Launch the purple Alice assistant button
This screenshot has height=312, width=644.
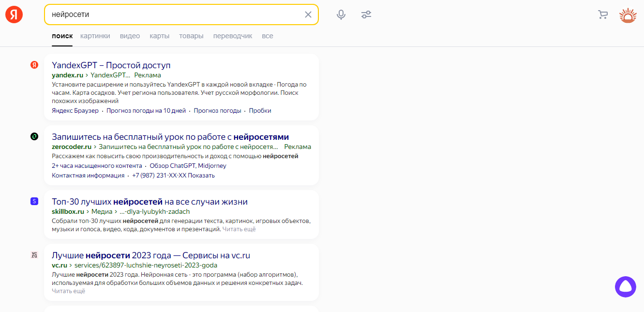point(625,287)
